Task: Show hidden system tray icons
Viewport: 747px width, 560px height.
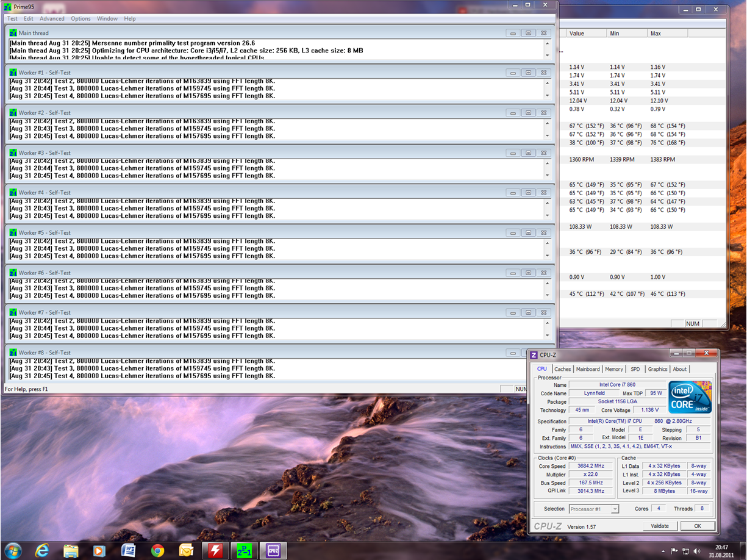Action: tap(662, 551)
